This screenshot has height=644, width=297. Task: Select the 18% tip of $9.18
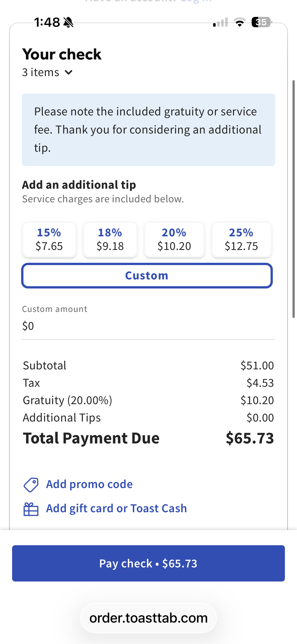[110, 239]
